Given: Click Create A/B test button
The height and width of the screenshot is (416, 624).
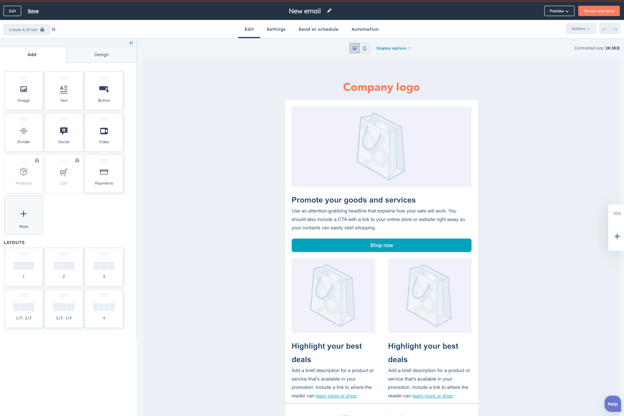Looking at the screenshot, I should coord(27,29).
